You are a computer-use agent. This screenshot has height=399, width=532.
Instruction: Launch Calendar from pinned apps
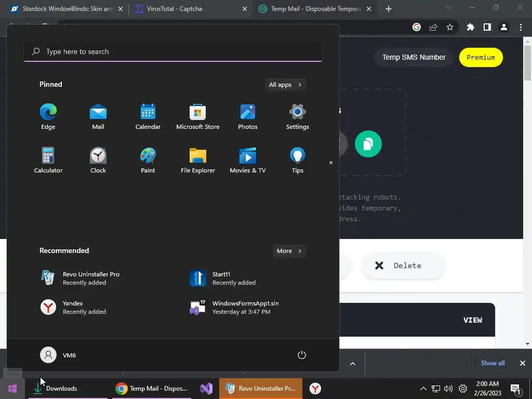tap(148, 117)
